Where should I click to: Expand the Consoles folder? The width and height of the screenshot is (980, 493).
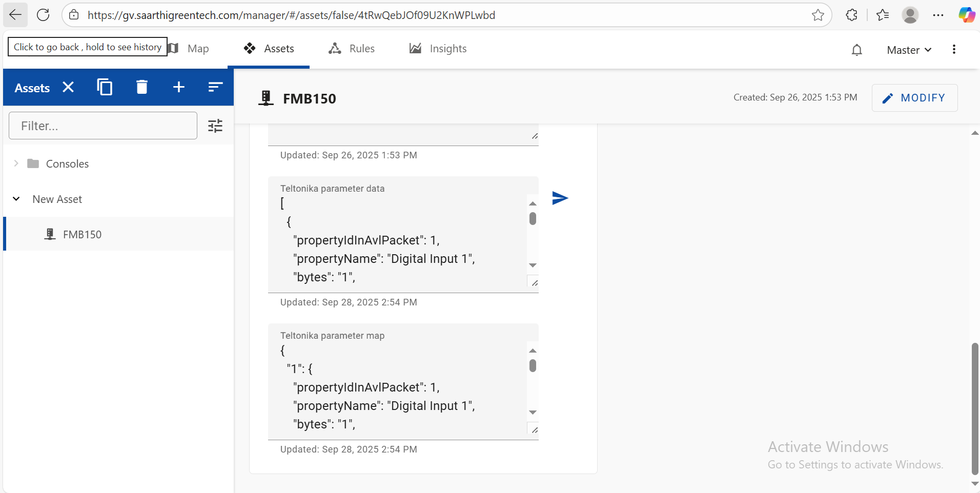click(16, 163)
